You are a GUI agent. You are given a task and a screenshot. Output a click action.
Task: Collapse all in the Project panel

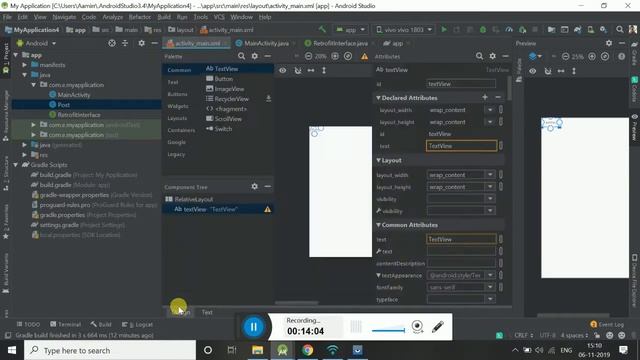tap(125, 43)
